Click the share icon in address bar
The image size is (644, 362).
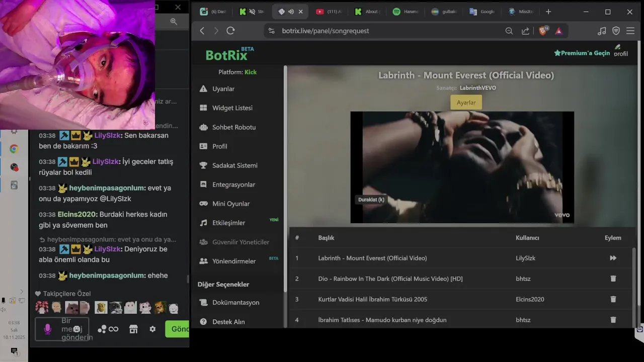525,31
